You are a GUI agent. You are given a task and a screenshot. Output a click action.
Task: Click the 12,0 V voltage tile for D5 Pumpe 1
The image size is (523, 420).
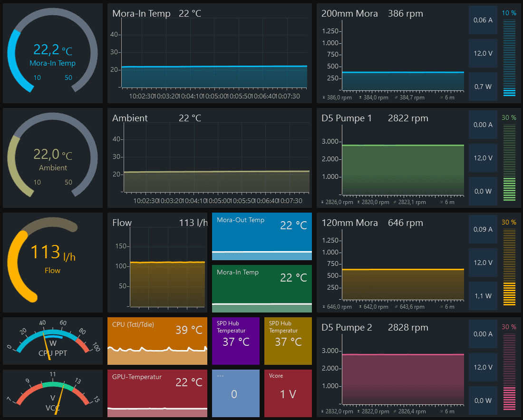tap(483, 158)
